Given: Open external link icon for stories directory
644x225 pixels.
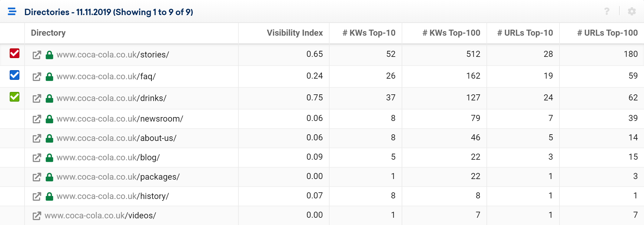Looking at the screenshot, I should pyautogui.click(x=37, y=55).
